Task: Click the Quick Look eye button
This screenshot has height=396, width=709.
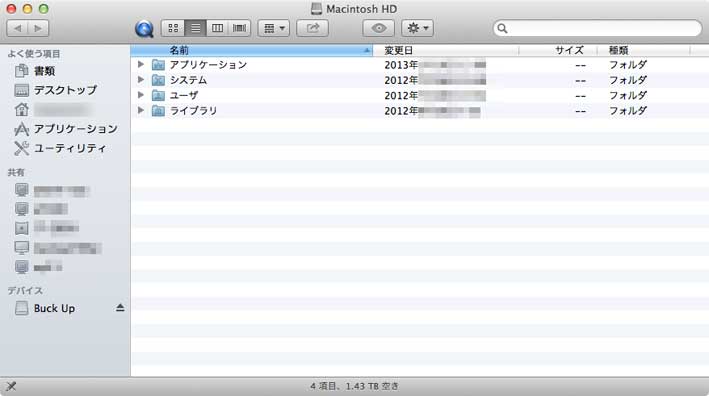Action: 378,28
